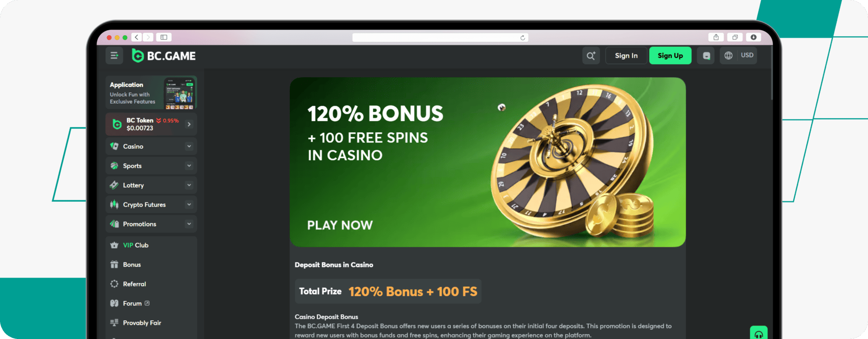Collapse the sidebar with hamburger menu icon
Viewport: 868px width, 339px height.
[114, 56]
